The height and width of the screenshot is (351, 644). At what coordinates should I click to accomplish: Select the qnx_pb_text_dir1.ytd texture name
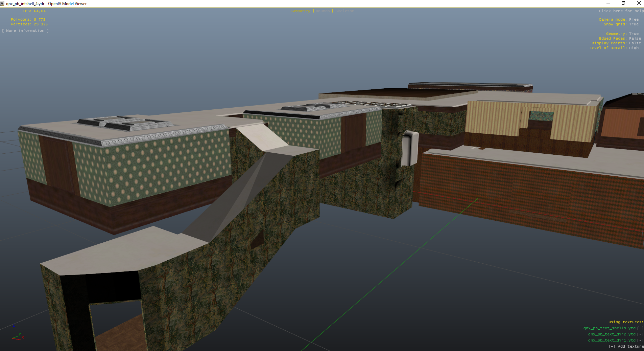click(x=612, y=341)
